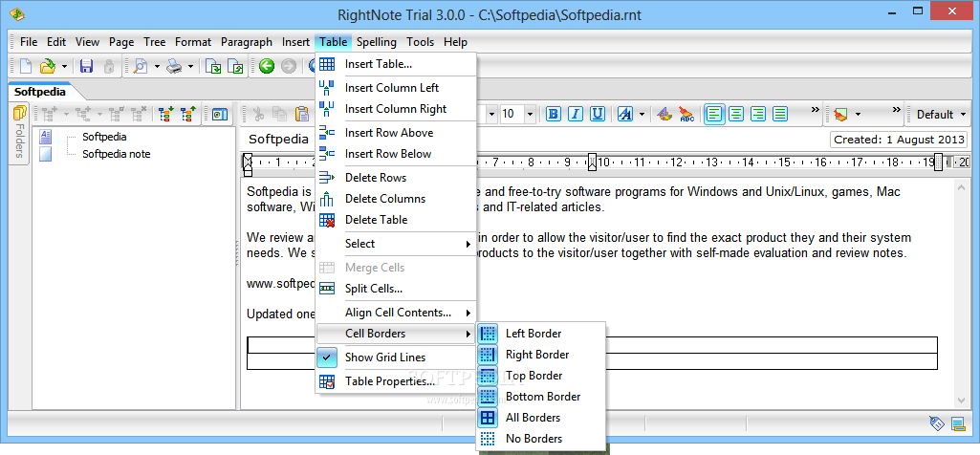Image resolution: width=980 pixels, height=455 pixels.
Task: Expand the printer dropdown arrow
Action: (190, 66)
